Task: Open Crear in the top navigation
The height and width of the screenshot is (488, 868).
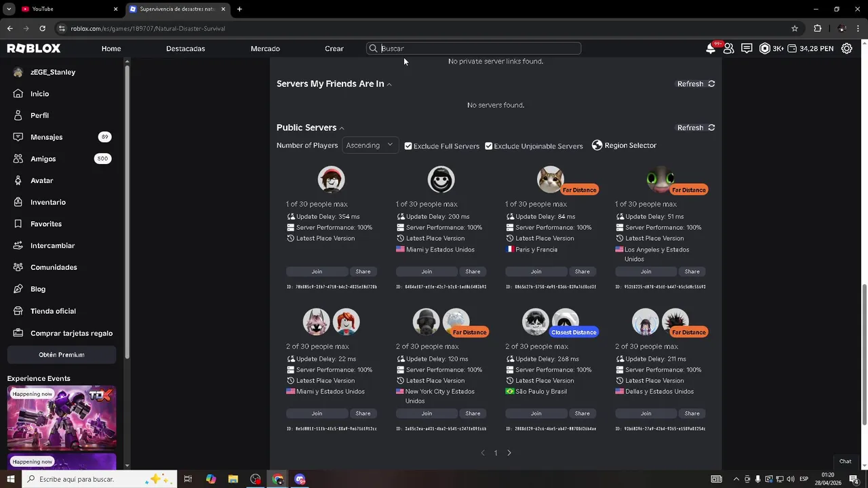Action: 334,49
